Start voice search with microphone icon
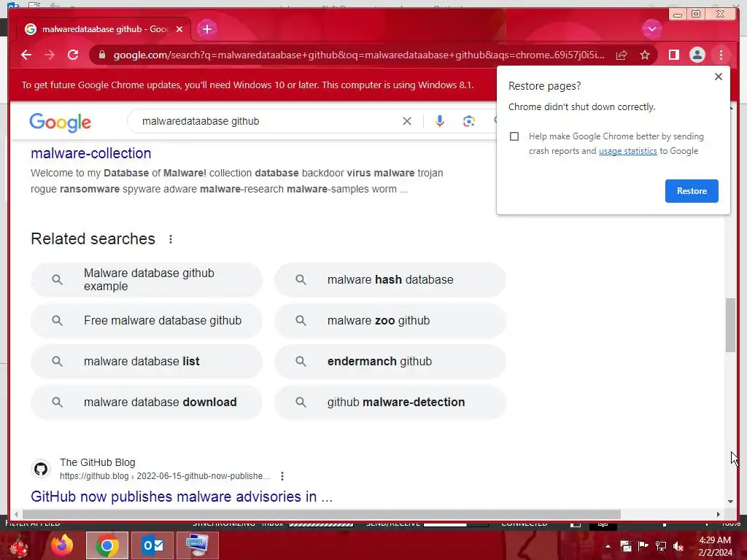747x560 pixels. [x=439, y=122]
